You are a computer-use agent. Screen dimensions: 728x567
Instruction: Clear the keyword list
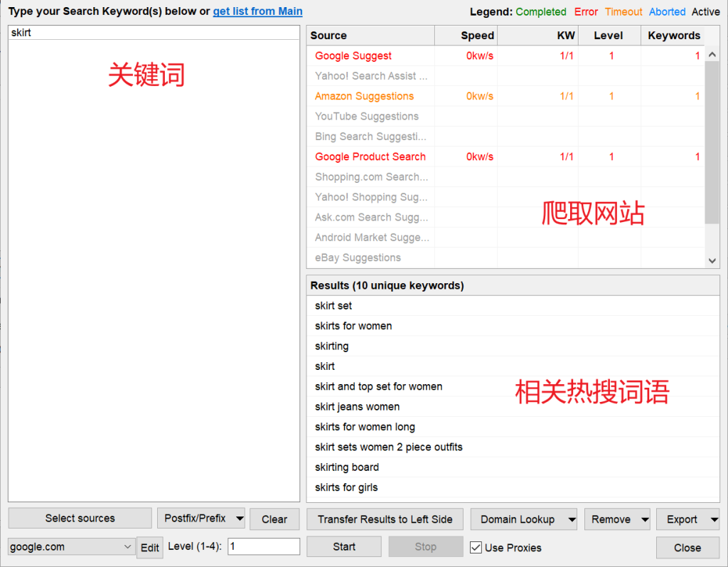pyautogui.click(x=274, y=519)
